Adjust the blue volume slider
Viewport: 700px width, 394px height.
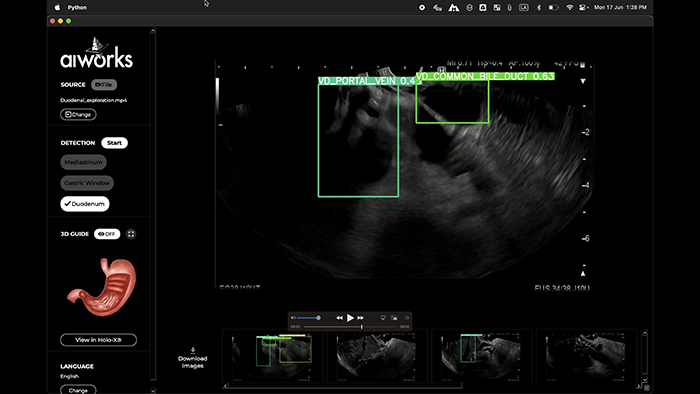[x=308, y=318]
